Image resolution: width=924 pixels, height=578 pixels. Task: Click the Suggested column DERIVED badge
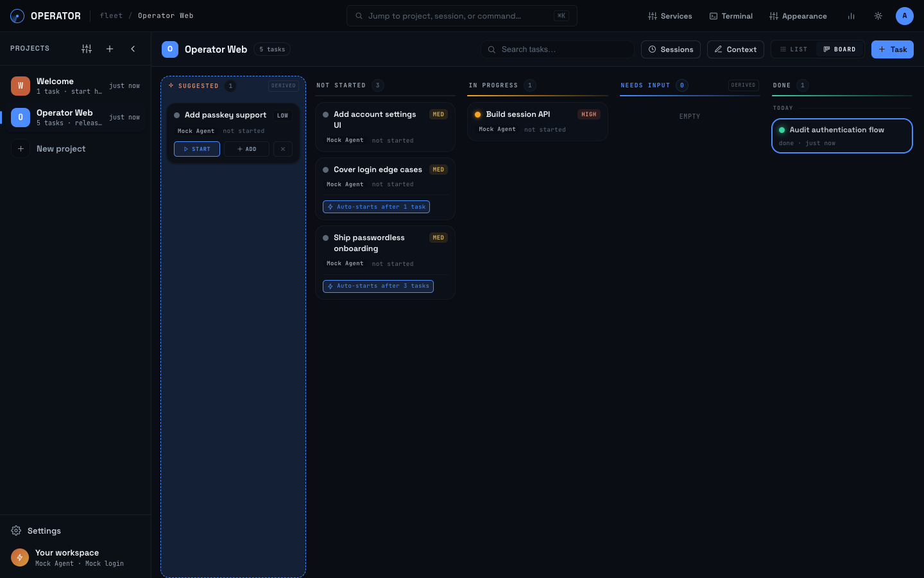pyautogui.click(x=284, y=85)
